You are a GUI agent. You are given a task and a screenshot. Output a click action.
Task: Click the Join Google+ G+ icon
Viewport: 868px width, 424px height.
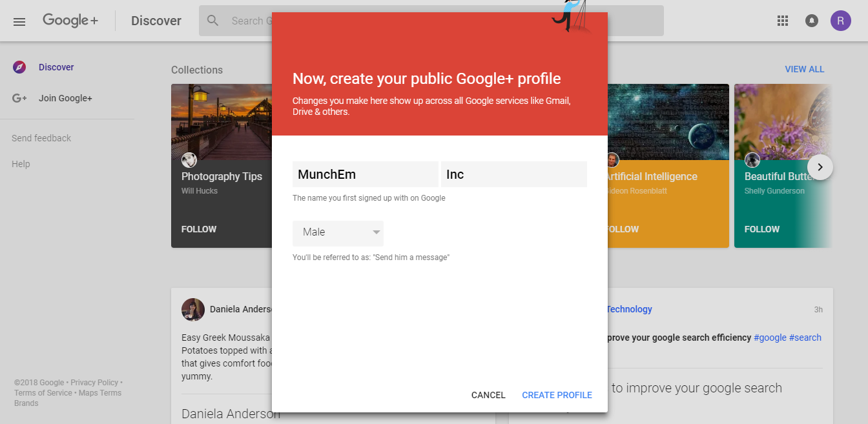point(19,98)
